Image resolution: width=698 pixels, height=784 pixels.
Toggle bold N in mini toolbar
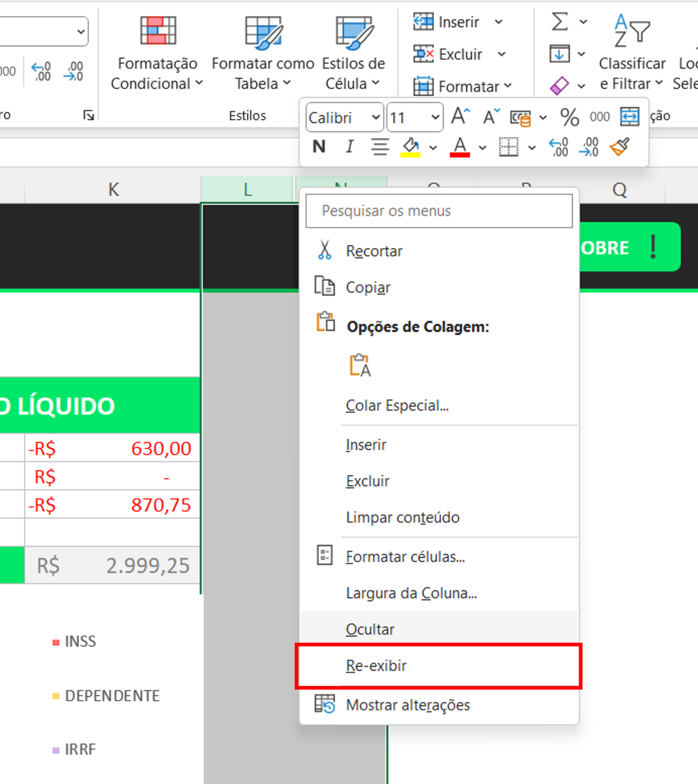[x=319, y=147]
